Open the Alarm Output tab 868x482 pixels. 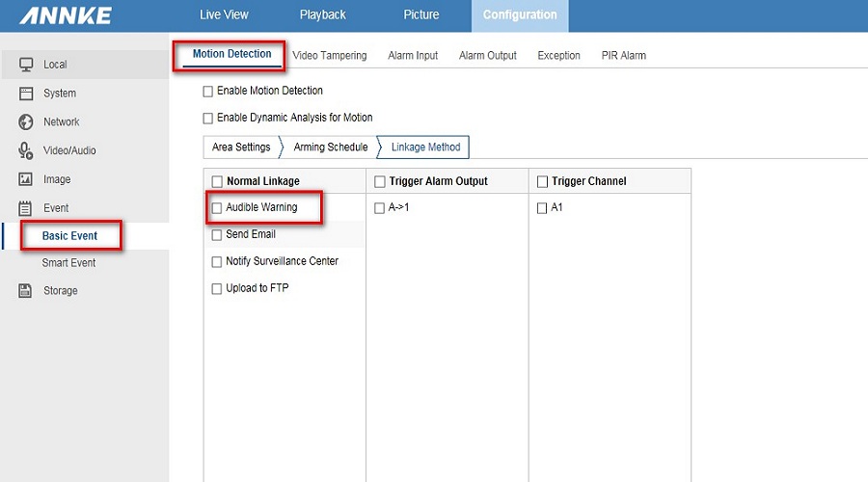pyautogui.click(x=488, y=55)
